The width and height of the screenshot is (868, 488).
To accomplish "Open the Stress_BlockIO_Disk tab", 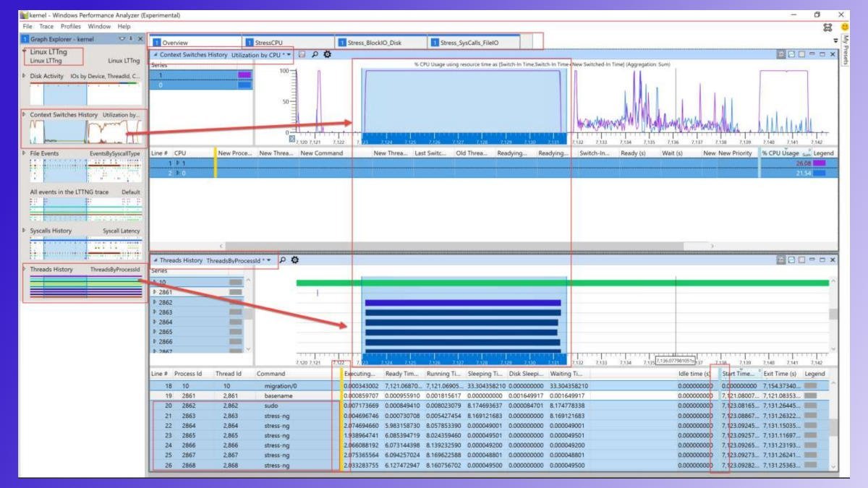I will tap(380, 43).
